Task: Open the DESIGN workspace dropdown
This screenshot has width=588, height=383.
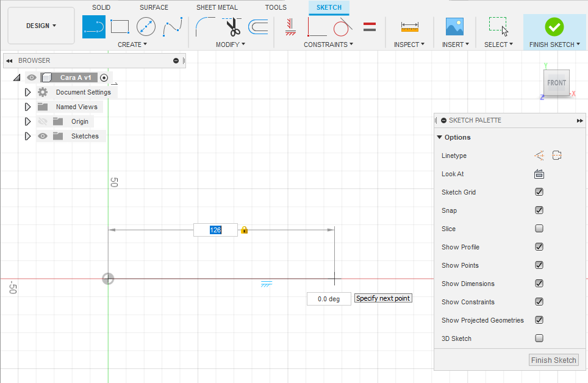Action: [x=41, y=26]
